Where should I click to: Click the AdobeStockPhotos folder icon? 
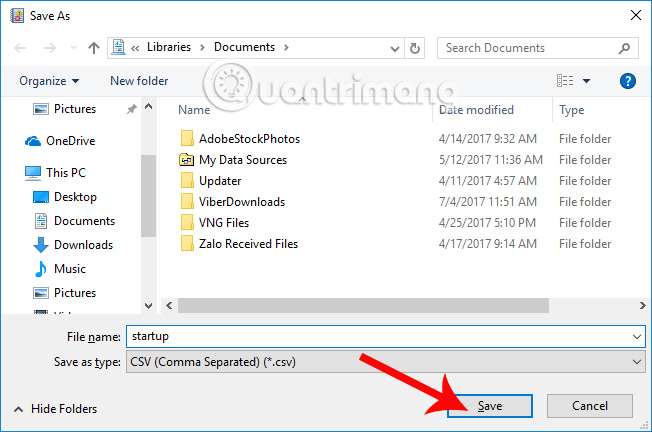tap(187, 138)
